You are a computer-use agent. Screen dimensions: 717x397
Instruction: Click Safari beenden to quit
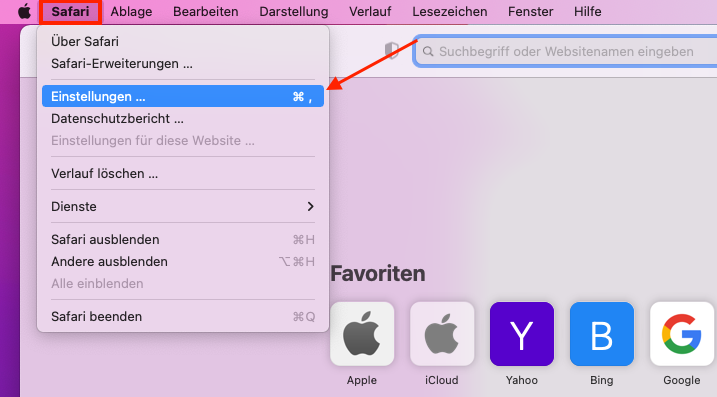(183, 317)
